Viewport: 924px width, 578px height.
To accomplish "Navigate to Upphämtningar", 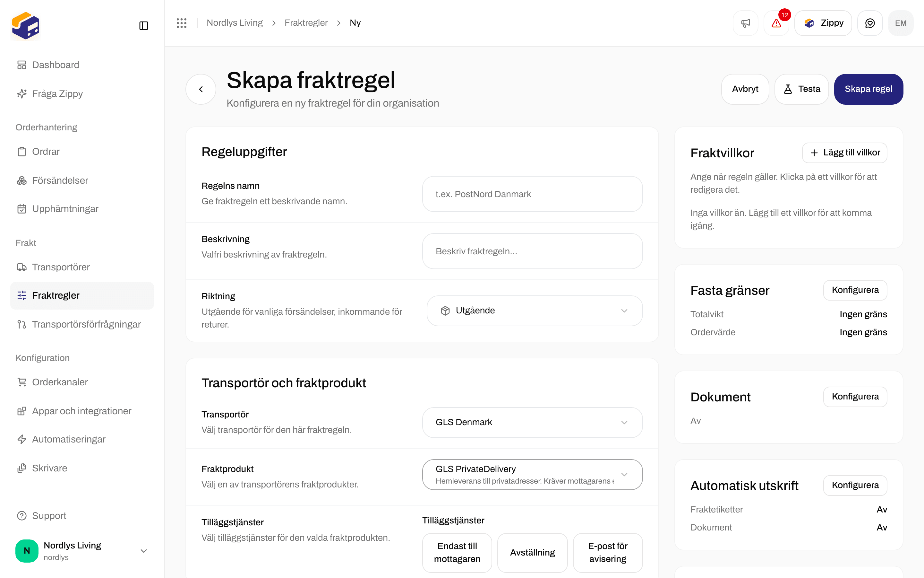I will [x=82, y=209].
